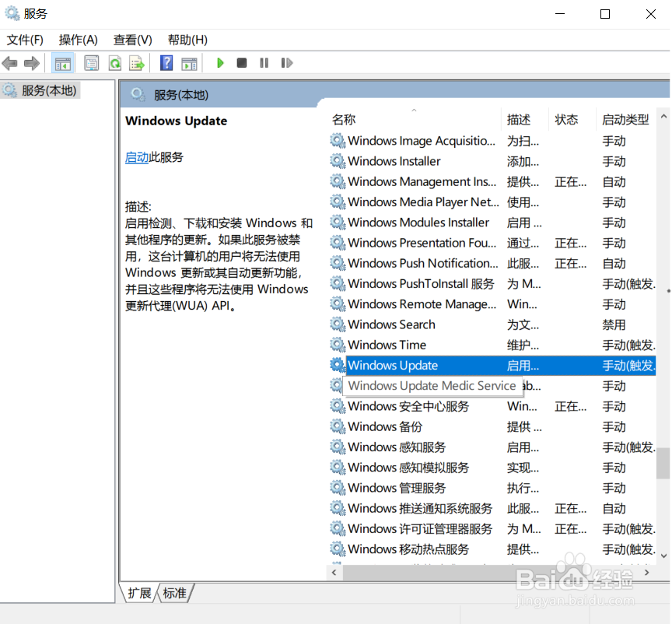Click the Back arrow toolbar icon

9,64
